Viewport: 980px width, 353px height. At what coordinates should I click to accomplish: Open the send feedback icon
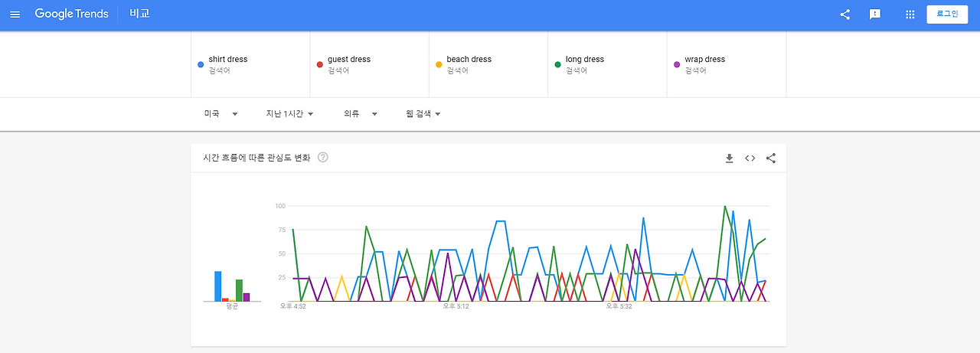click(875, 15)
